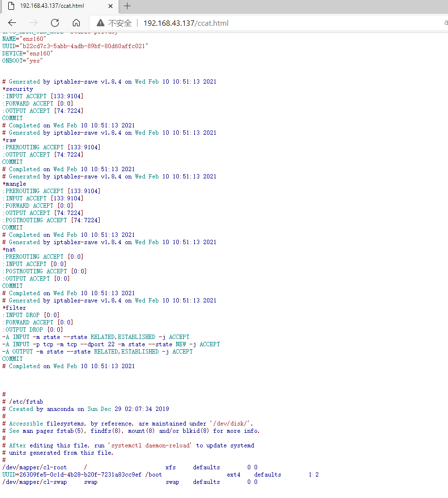The width and height of the screenshot is (448, 498).
Task: Click the *security table heading line
Action: tap(18, 89)
